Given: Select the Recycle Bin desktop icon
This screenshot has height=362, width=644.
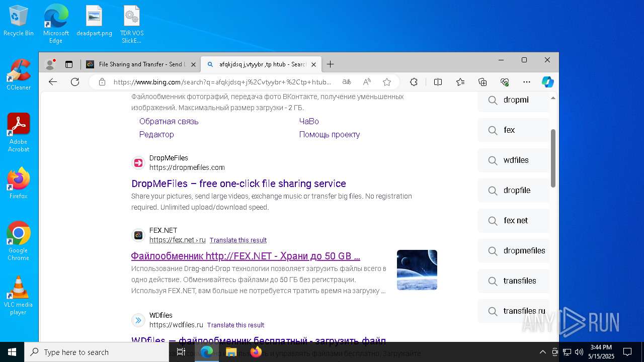Looking at the screenshot, I should [19, 21].
